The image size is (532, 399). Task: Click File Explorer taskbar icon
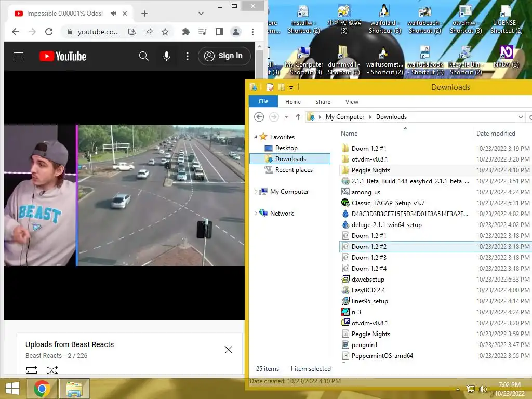74,389
